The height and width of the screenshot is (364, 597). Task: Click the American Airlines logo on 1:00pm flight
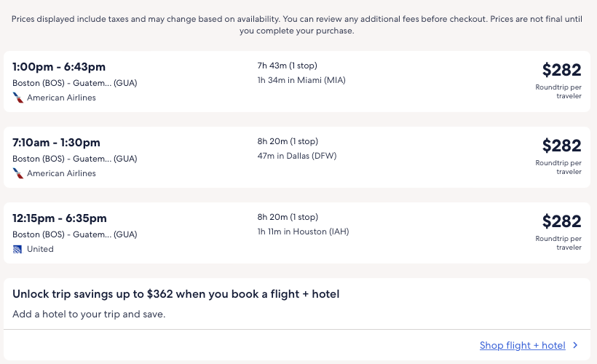pyautogui.click(x=18, y=98)
